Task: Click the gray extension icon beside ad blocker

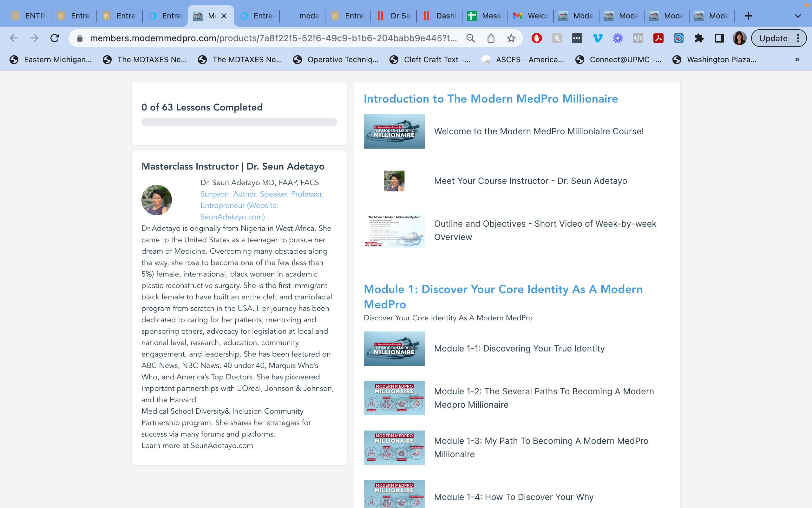Action: pyautogui.click(x=557, y=38)
